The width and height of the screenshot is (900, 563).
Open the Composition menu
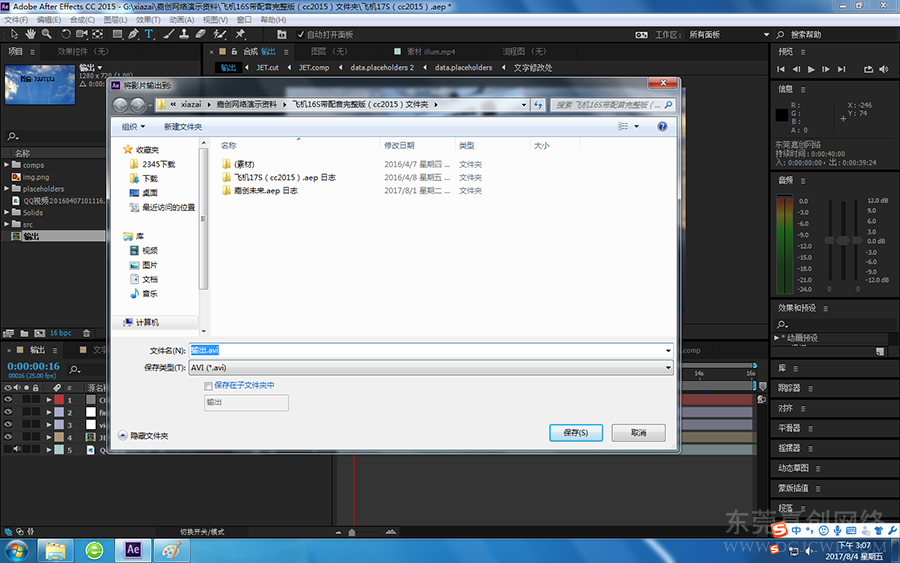pos(82,20)
